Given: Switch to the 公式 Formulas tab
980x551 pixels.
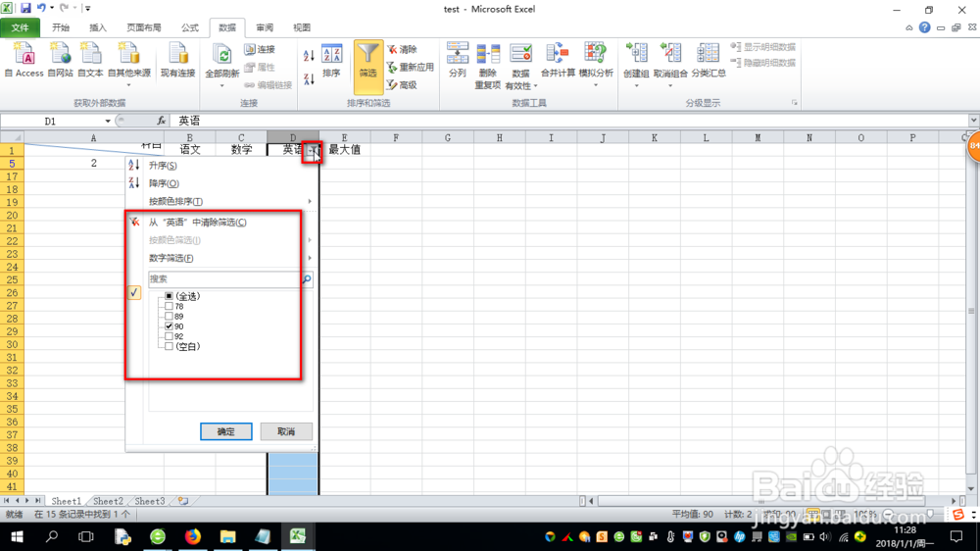Looking at the screenshot, I should click(x=190, y=27).
